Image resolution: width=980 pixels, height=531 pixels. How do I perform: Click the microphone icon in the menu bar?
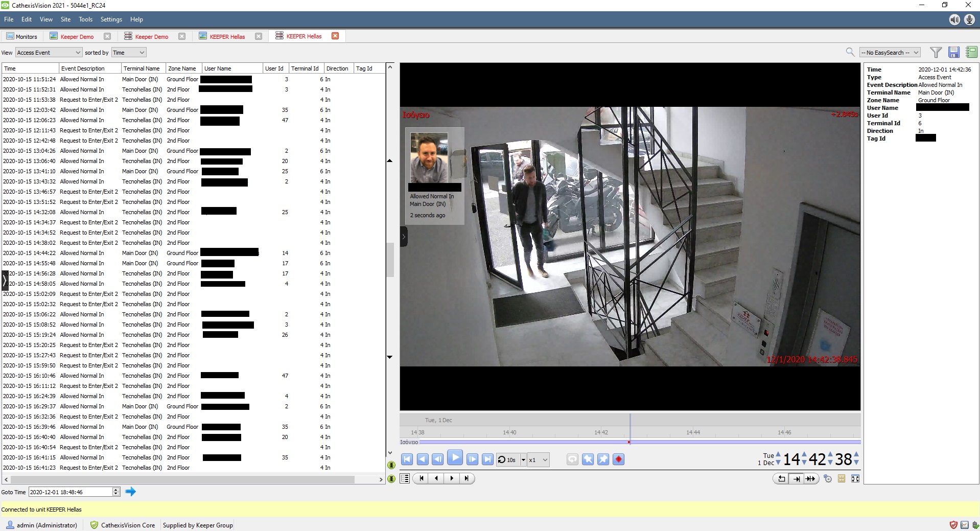click(x=969, y=19)
